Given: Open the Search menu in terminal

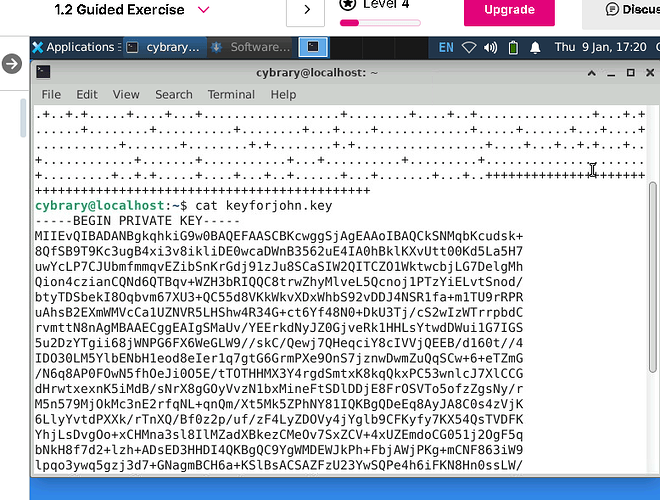Looking at the screenshot, I should pos(173,94).
